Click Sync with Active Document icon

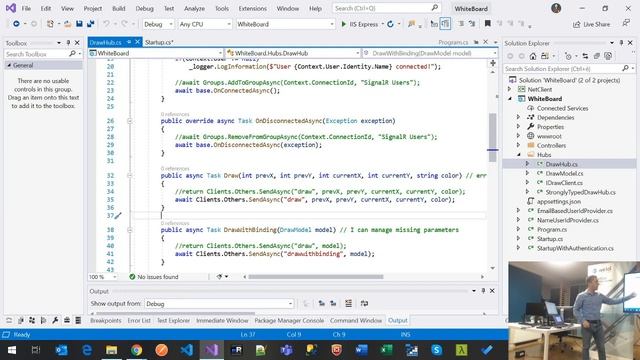click(585, 56)
